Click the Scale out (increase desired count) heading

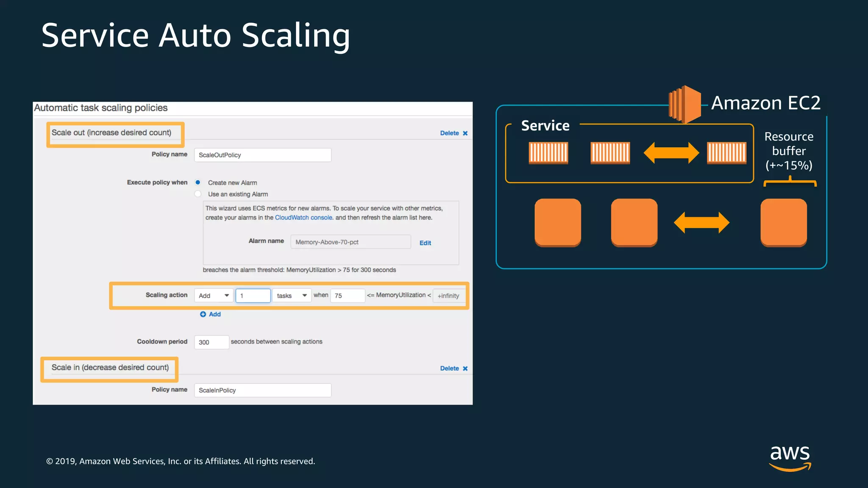[111, 133]
